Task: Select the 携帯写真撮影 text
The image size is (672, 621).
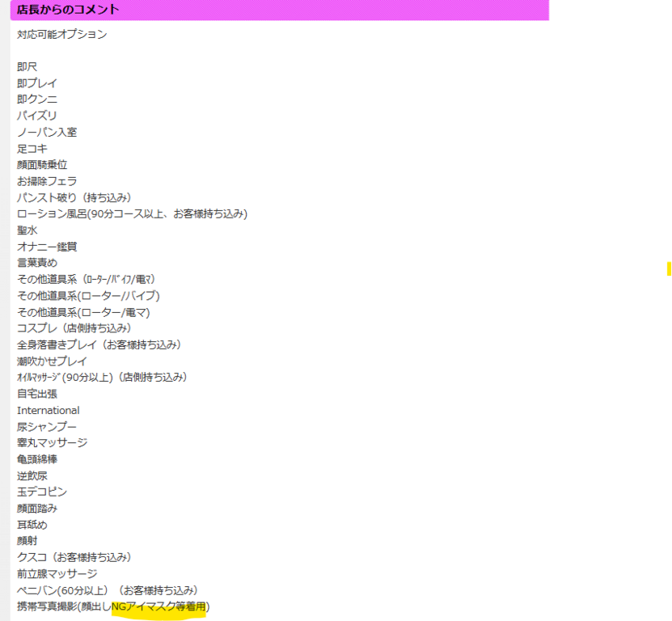Action: coord(48,606)
